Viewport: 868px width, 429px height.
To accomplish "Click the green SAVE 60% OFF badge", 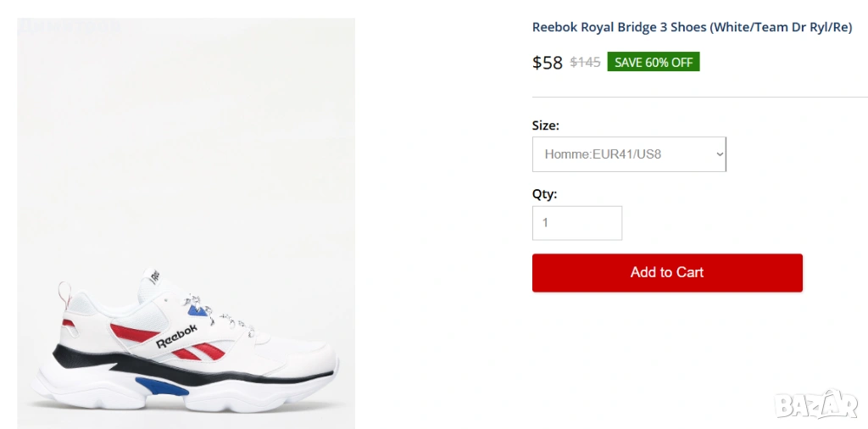I will (653, 62).
